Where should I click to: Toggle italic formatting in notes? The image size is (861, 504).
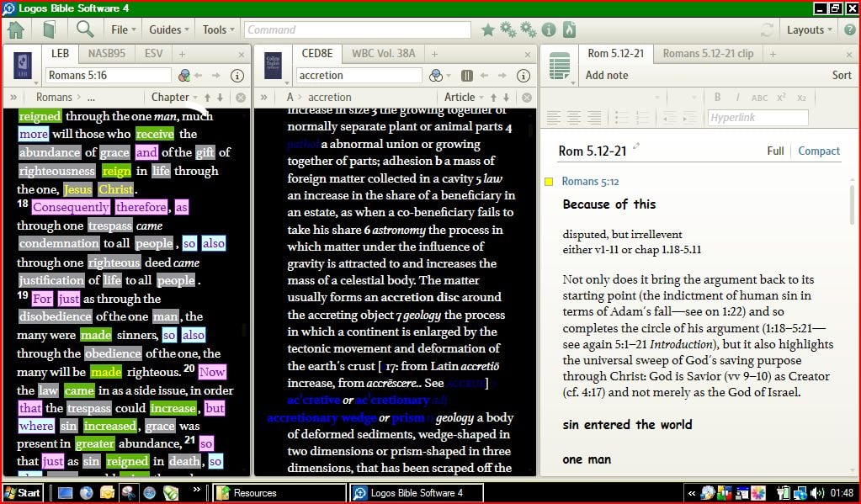[x=737, y=97]
